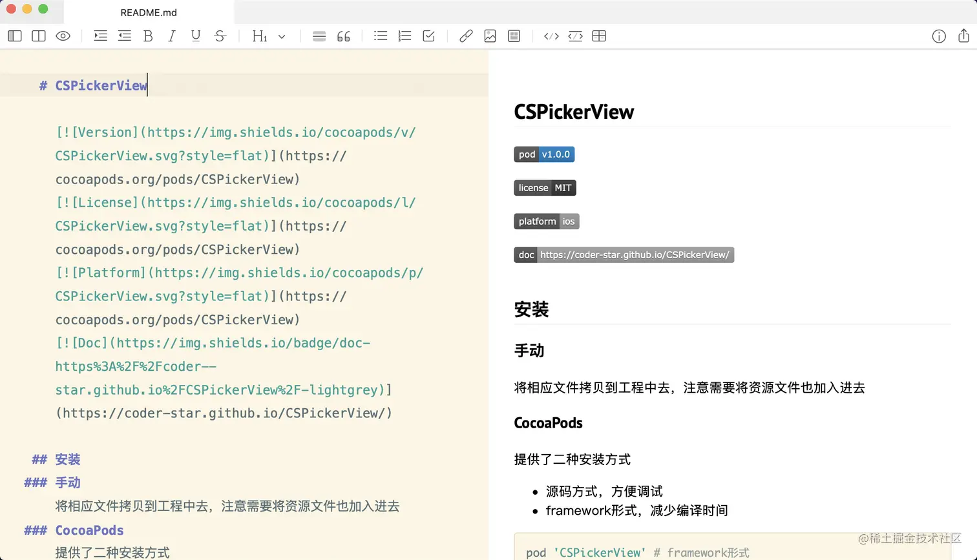Click the '[![Doc]' markdown line in the editor
Image resolution: width=977 pixels, height=560 pixels.
[213, 343]
